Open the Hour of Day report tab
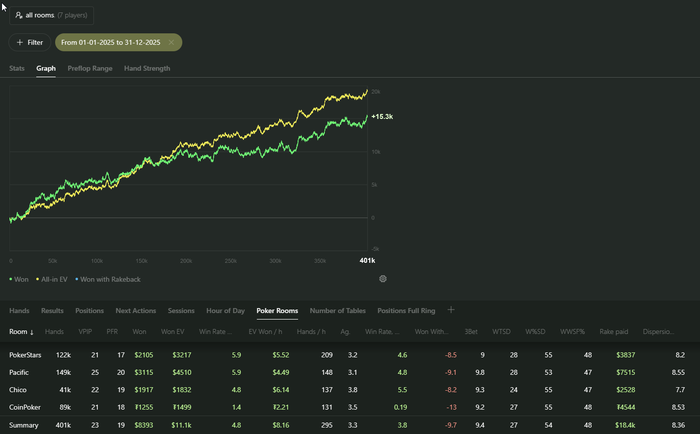Screen dimensions: 700x434 point(225,310)
